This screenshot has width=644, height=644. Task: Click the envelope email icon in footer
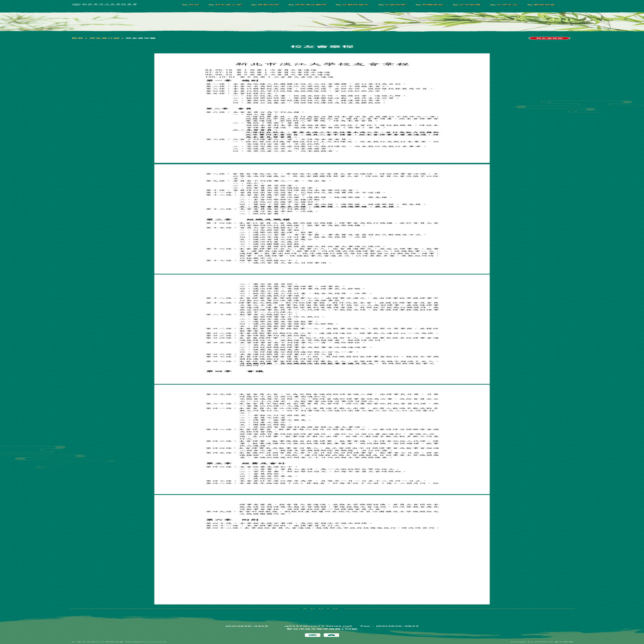click(x=312, y=635)
